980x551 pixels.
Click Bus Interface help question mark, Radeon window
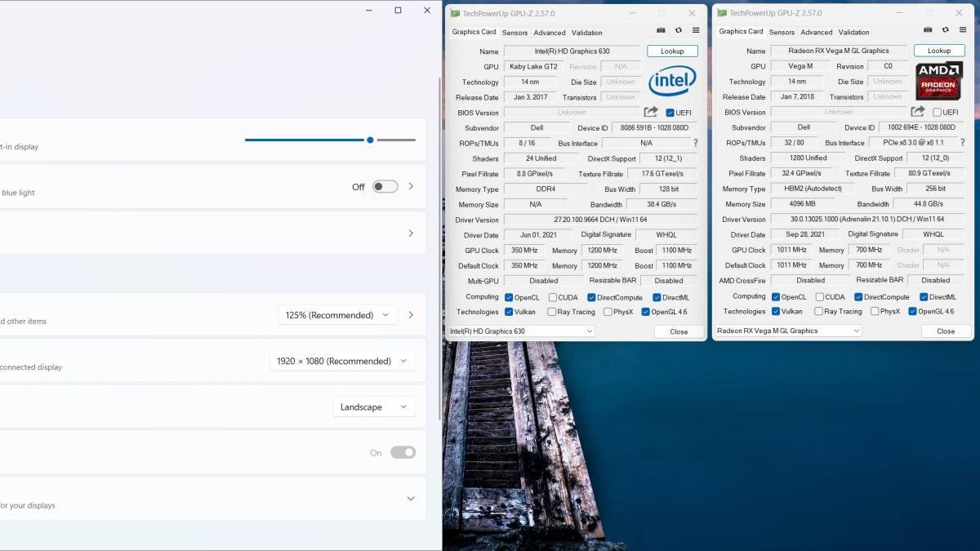963,142
